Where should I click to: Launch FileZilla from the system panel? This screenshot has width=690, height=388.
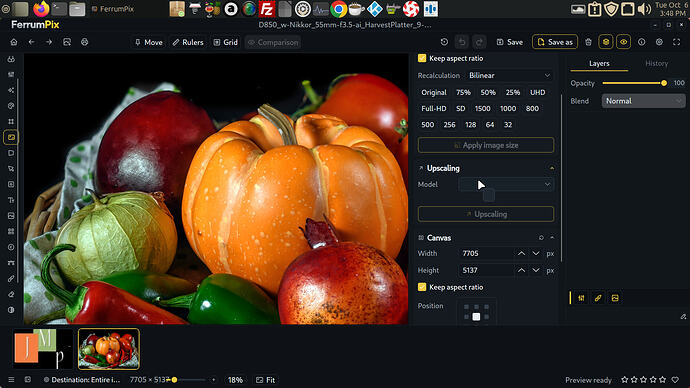(x=267, y=9)
